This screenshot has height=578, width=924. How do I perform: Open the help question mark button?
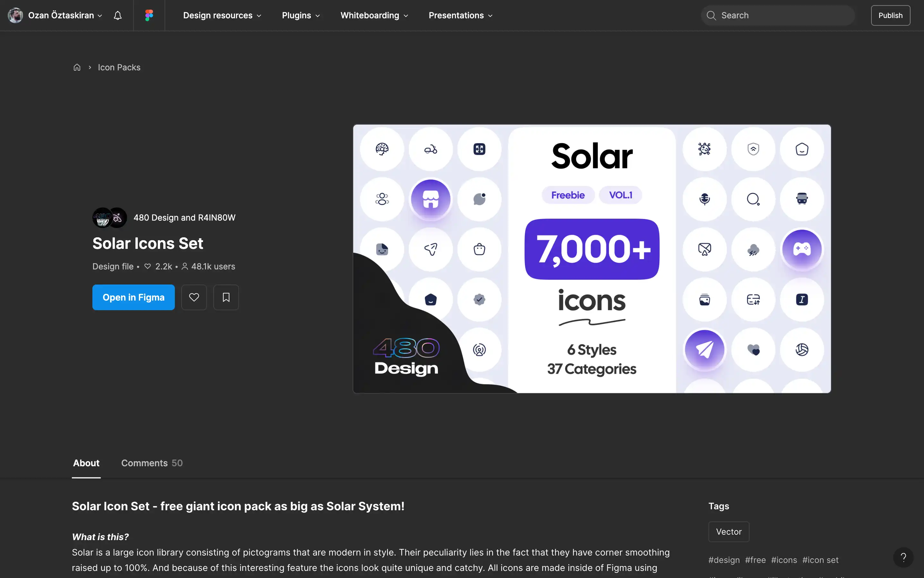tap(903, 557)
